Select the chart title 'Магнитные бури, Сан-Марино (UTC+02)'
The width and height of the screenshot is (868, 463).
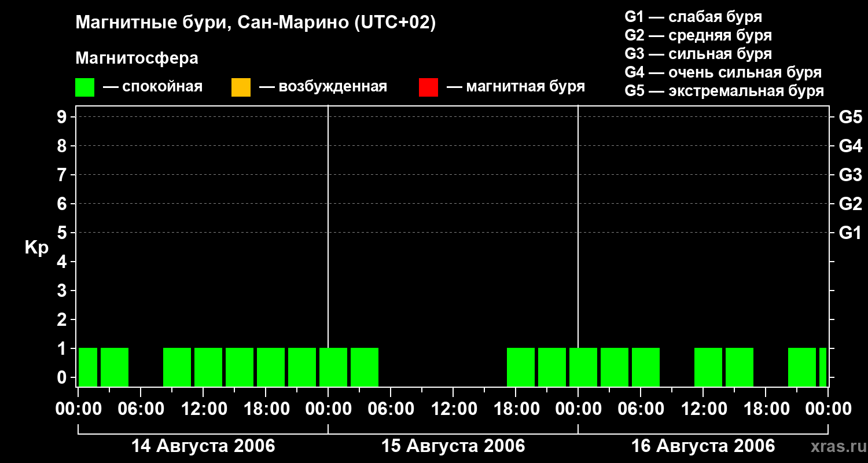click(255, 23)
